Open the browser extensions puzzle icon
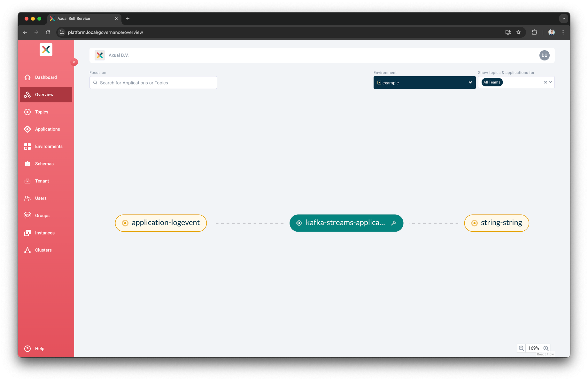The image size is (588, 381). coord(534,32)
